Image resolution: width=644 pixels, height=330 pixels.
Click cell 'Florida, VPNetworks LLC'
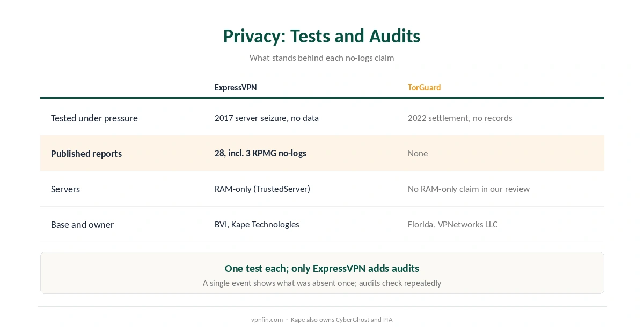452,224
